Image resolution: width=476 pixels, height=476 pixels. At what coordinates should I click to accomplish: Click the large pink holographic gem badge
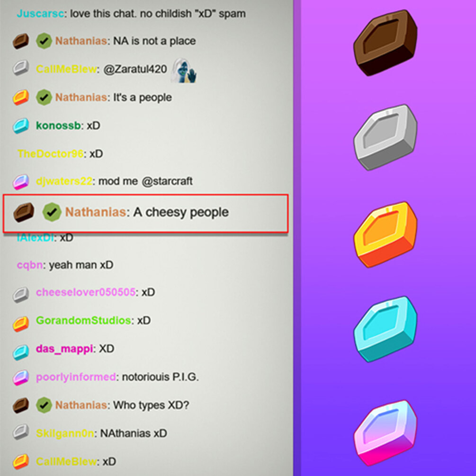click(385, 433)
